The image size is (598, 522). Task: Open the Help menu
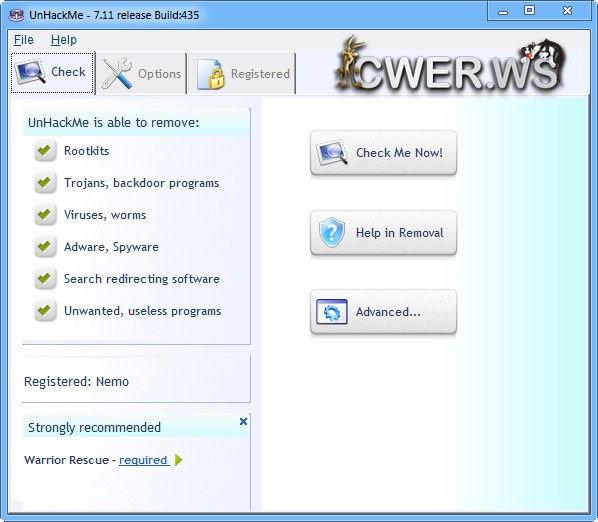[x=64, y=40]
